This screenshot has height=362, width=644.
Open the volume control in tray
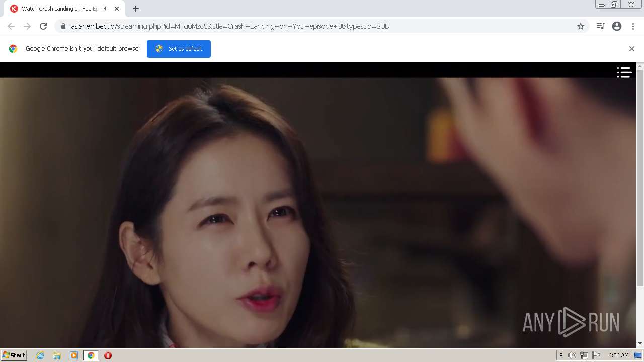[572, 355]
